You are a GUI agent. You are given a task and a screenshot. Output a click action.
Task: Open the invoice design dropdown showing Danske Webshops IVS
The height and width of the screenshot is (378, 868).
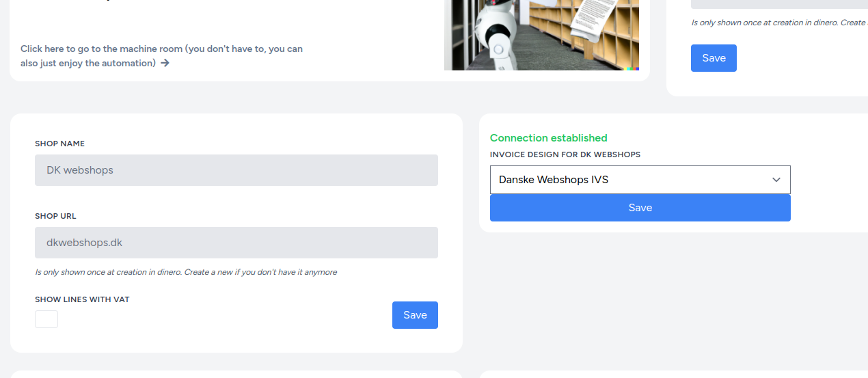tap(629, 180)
